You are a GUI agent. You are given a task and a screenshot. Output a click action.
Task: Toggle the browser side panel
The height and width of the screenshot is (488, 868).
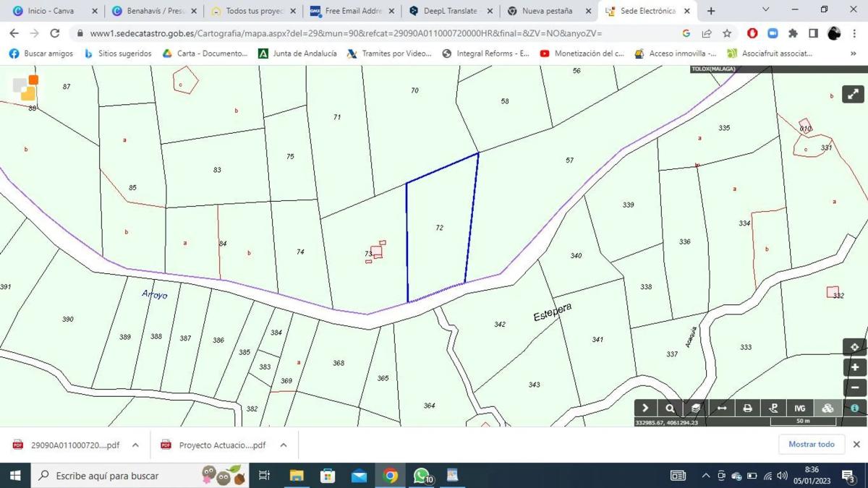point(813,33)
